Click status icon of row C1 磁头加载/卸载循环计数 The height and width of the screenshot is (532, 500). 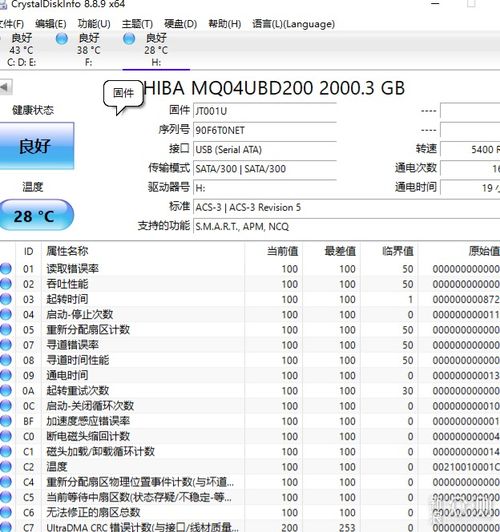coord(5,452)
